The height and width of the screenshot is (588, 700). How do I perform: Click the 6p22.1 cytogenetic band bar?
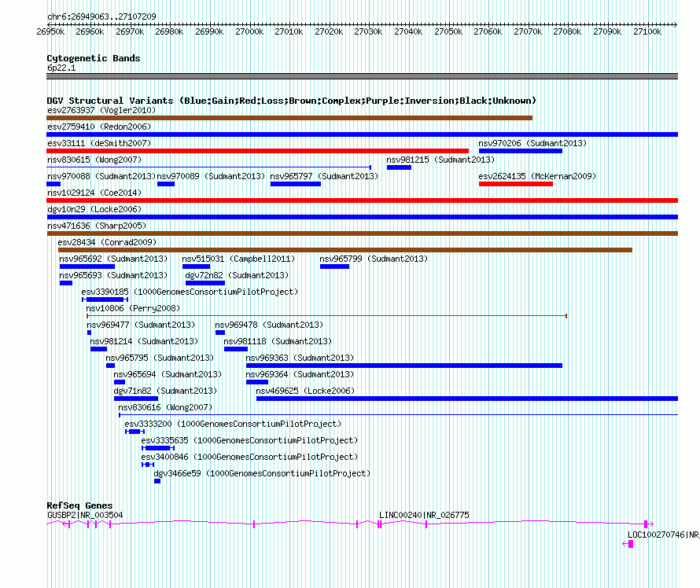click(x=362, y=76)
